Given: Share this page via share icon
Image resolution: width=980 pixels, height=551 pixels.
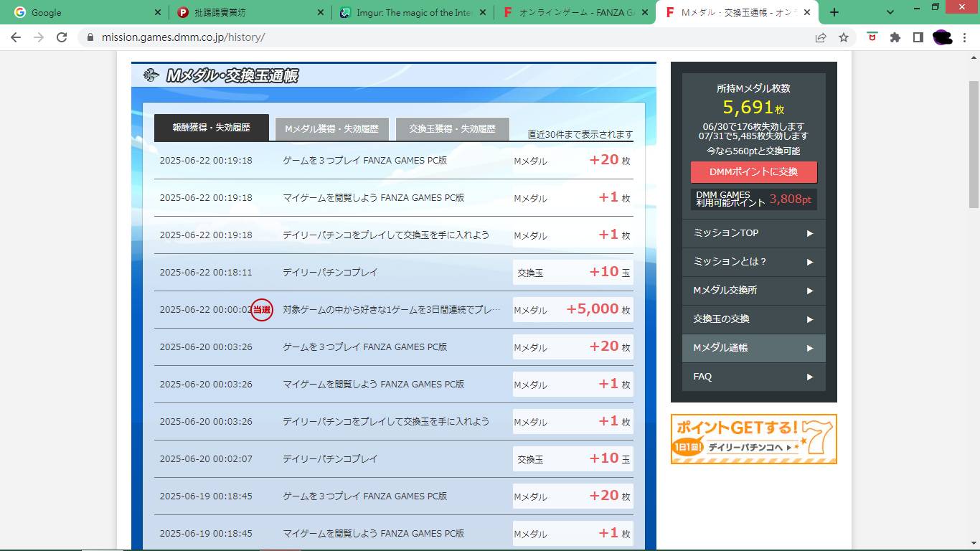Looking at the screenshot, I should 821,37.
